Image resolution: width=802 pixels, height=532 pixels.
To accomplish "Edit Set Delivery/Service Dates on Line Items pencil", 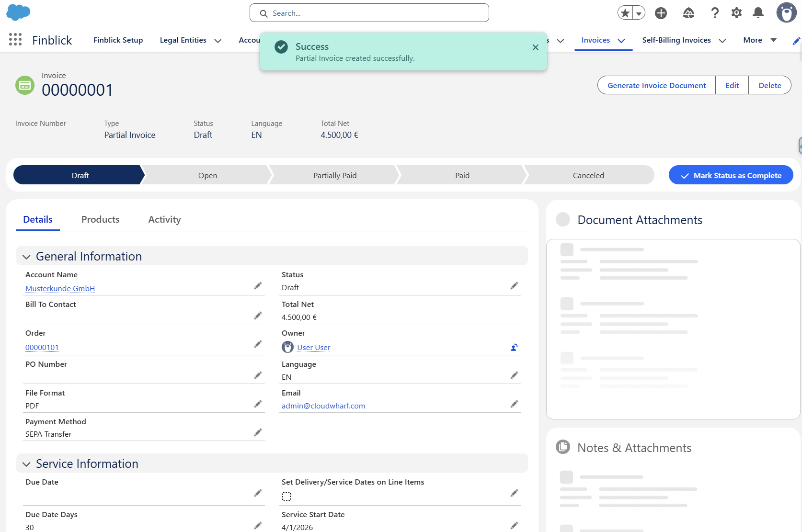I will tap(514, 493).
